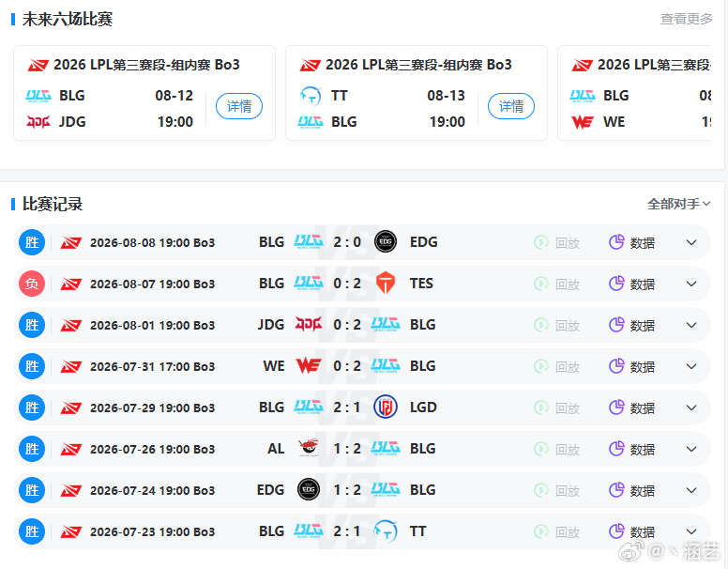
Task: Click the EDG logo in 08-08 match
Action: point(386,241)
